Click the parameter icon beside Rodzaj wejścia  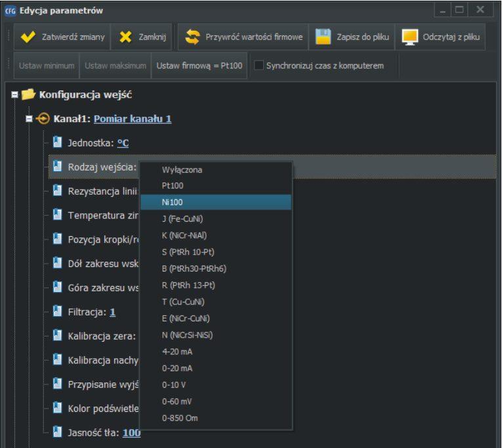(57, 166)
